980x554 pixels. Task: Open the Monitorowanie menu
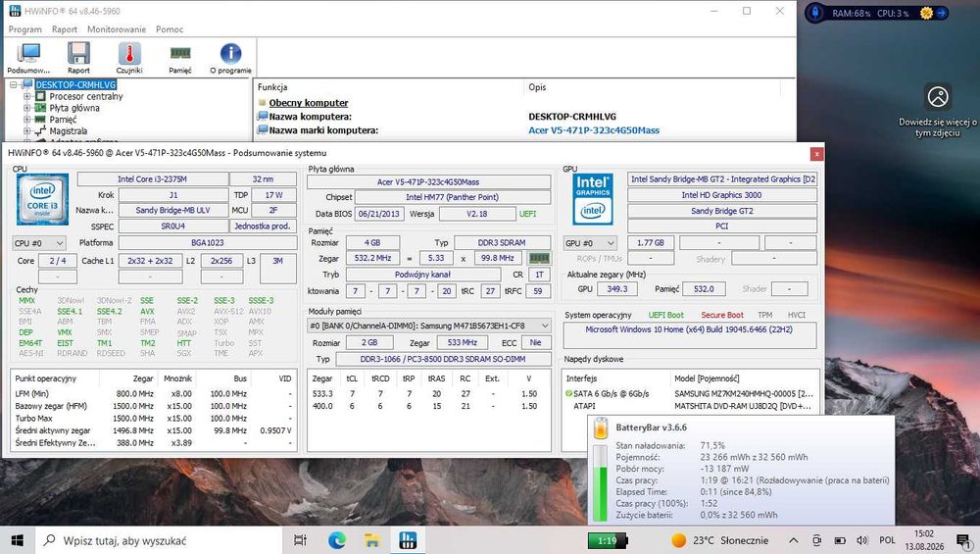pos(117,29)
